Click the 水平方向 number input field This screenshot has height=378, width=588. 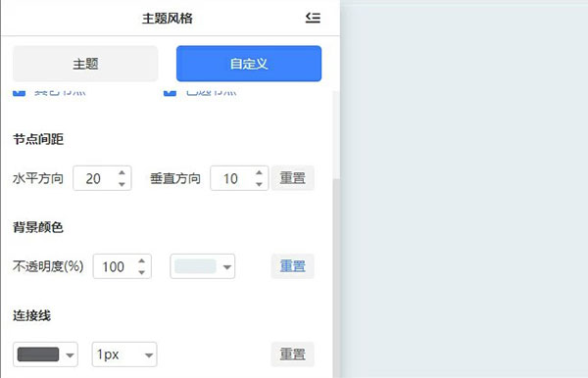coord(102,178)
